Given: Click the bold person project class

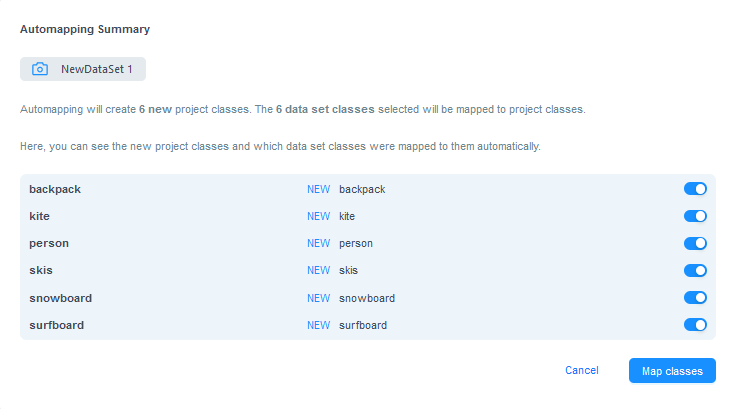Looking at the screenshot, I should click(x=49, y=244).
